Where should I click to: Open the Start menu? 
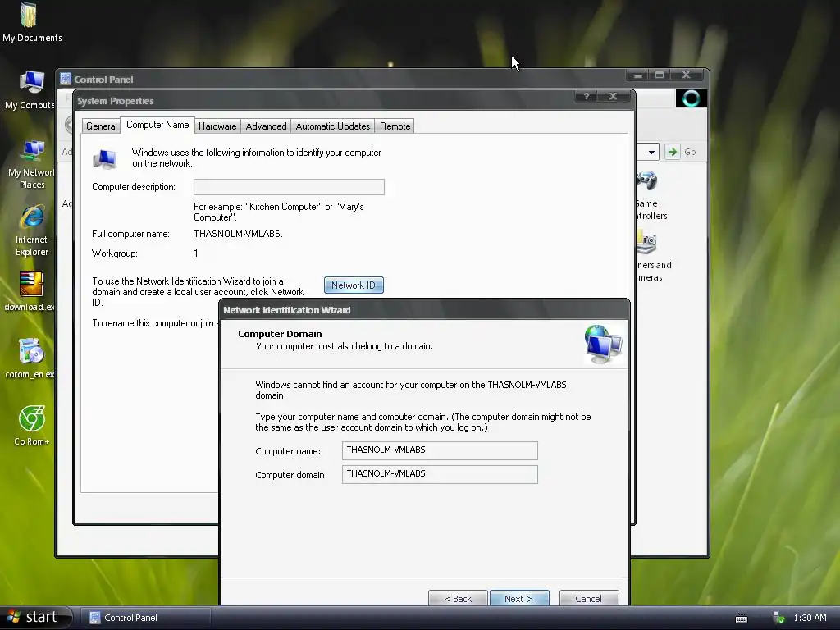coord(35,617)
